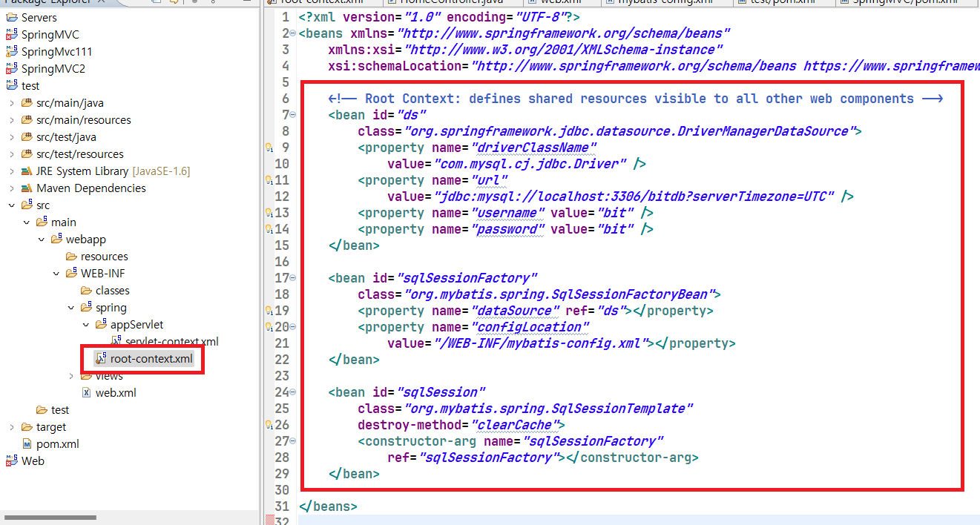
Task: Click the src/test/resources source folder icon
Action: (x=27, y=153)
